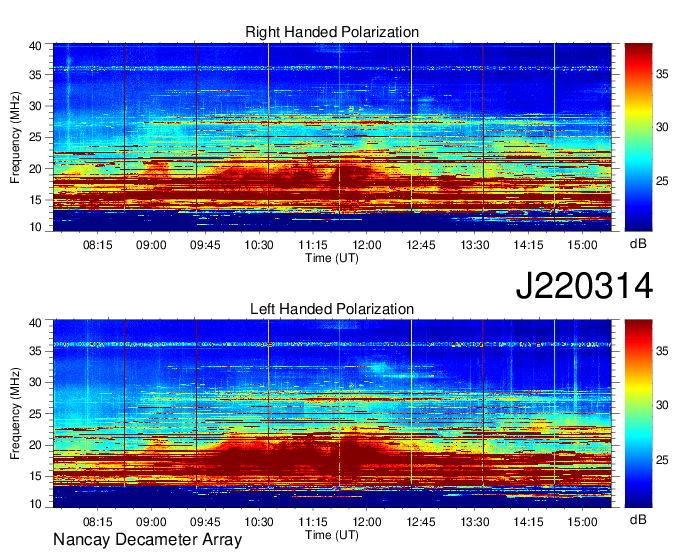Image resolution: width=680 pixels, height=552 pixels.
Task: Click the 10:30 time tick of Right Handed plot
Action: coord(259,245)
